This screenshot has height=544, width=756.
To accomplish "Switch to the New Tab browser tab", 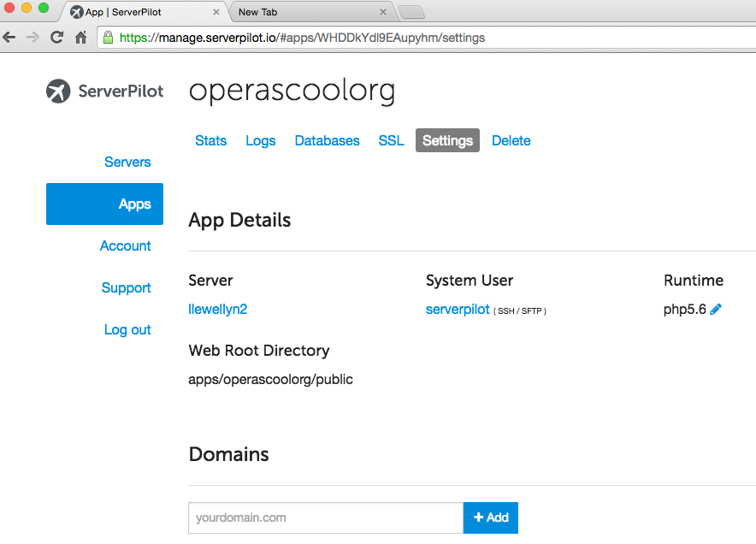I will tap(311, 12).
